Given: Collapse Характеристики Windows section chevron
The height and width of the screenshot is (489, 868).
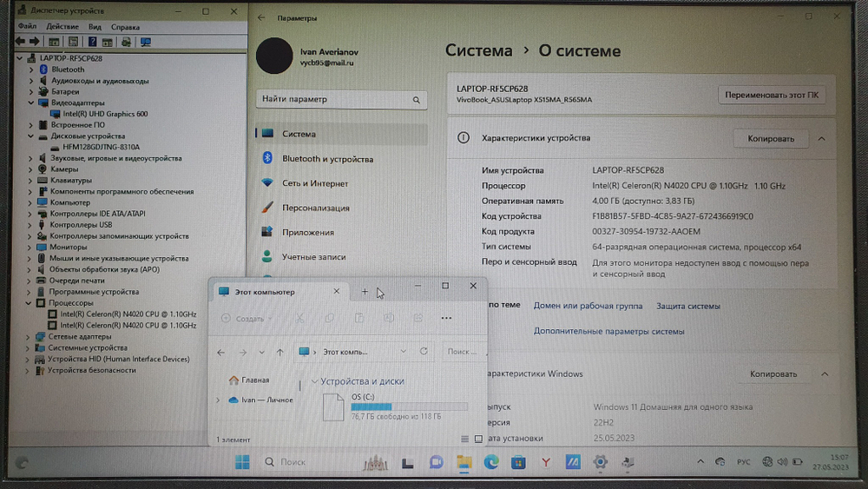Looking at the screenshot, I should click(x=825, y=373).
